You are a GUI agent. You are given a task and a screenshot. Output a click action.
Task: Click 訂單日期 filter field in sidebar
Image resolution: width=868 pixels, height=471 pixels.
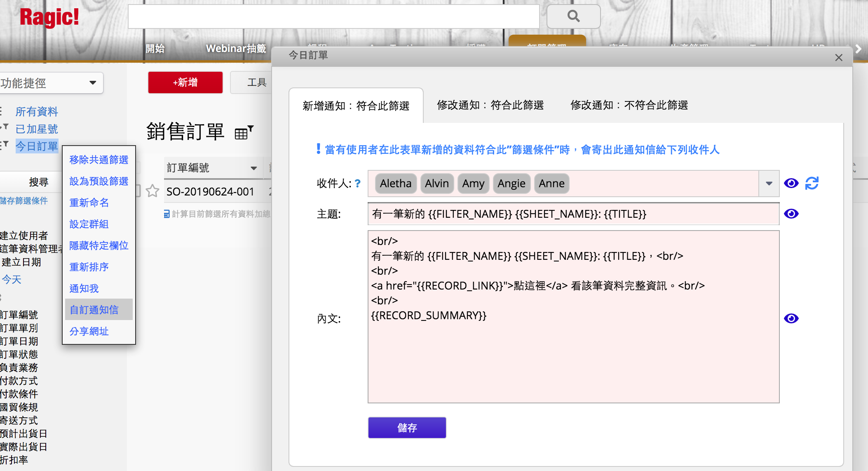point(19,341)
